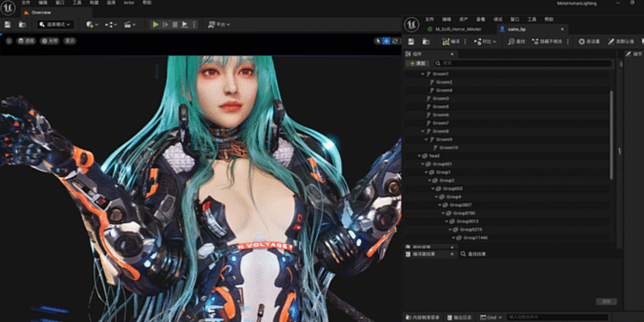644x322 pixels.
Task: Open compile options three-dot menu
Action: pyautogui.click(x=464, y=42)
